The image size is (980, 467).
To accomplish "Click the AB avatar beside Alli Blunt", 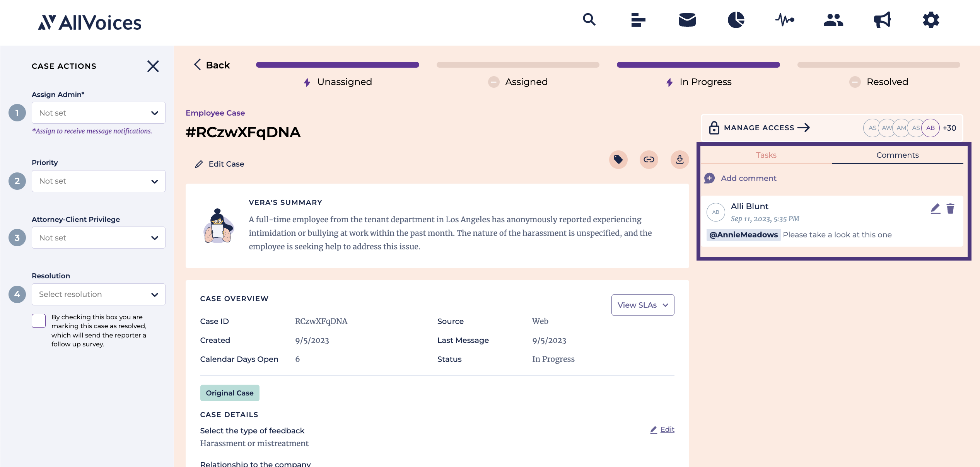I will click(716, 212).
